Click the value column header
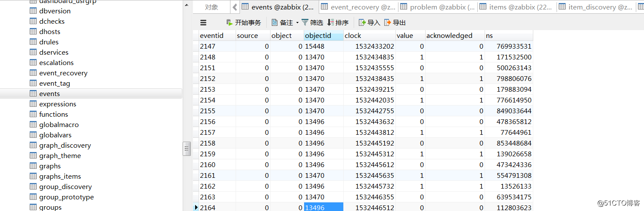 tap(410, 36)
